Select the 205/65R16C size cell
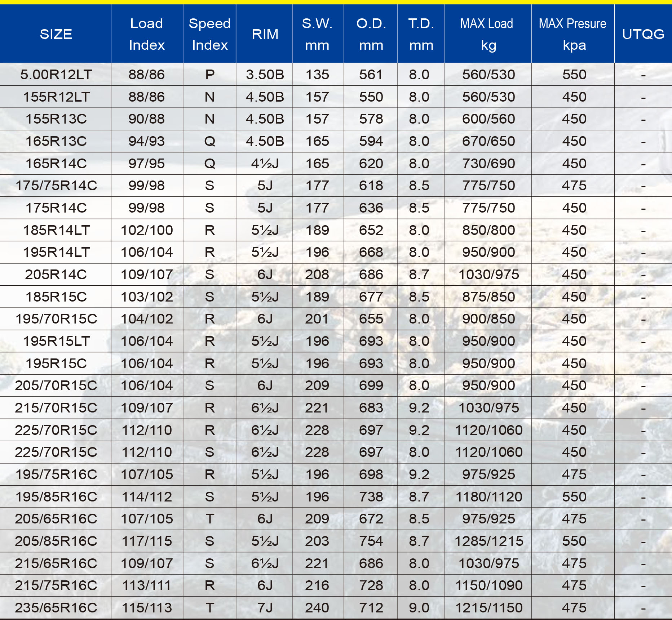Image resolution: width=672 pixels, height=620 pixels. pos(56,519)
